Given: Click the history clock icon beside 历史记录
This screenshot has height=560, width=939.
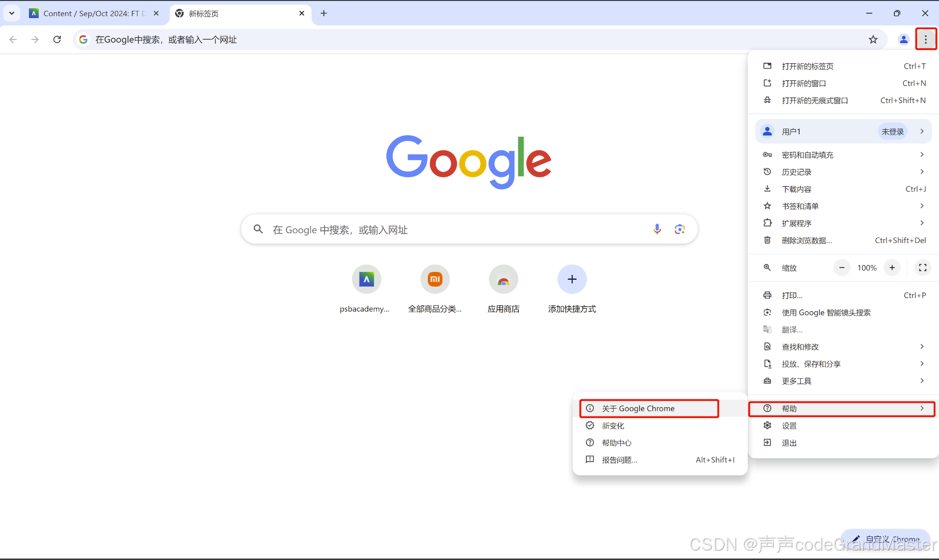Looking at the screenshot, I should (767, 172).
